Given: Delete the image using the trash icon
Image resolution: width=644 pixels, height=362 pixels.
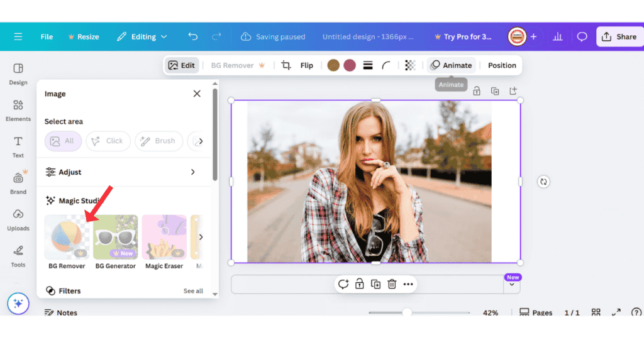Looking at the screenshot, I should pos(391,284).
